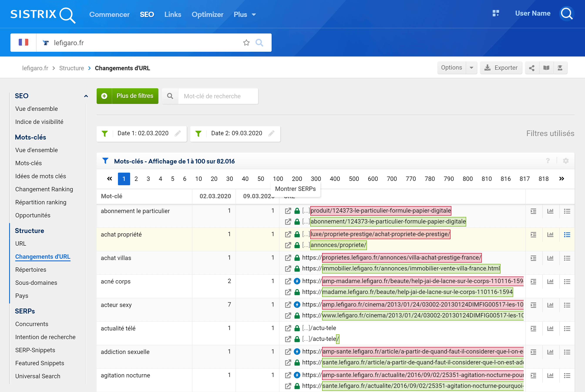Show chart icon for addiction sexuelle row
The width and height of the screenshot is (585, 392).
[550, 352]
